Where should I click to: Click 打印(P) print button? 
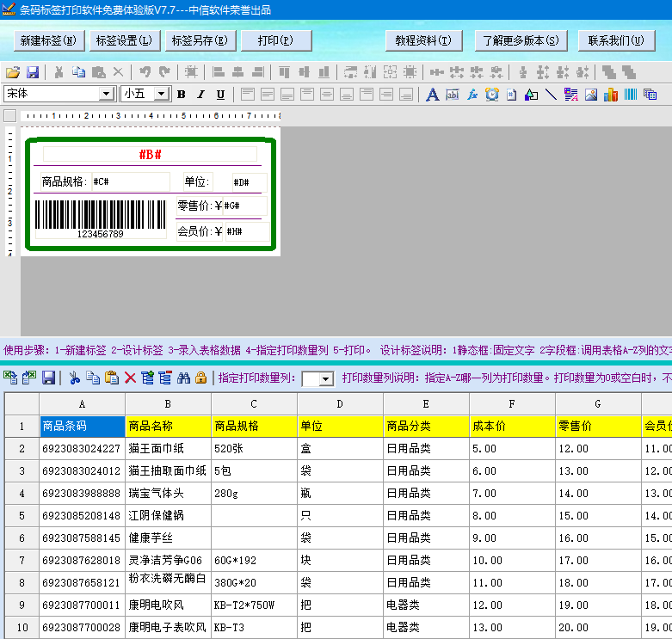[276, 40]
